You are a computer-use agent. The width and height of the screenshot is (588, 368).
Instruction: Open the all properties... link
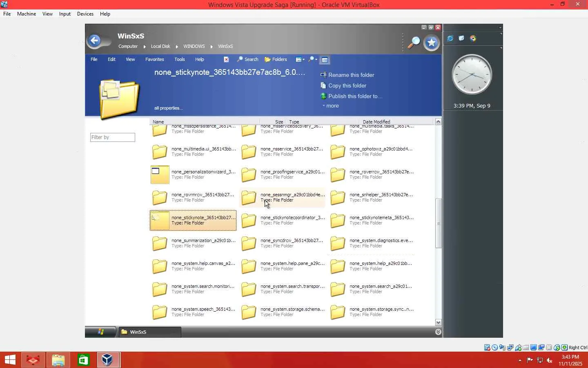[168, 108]
